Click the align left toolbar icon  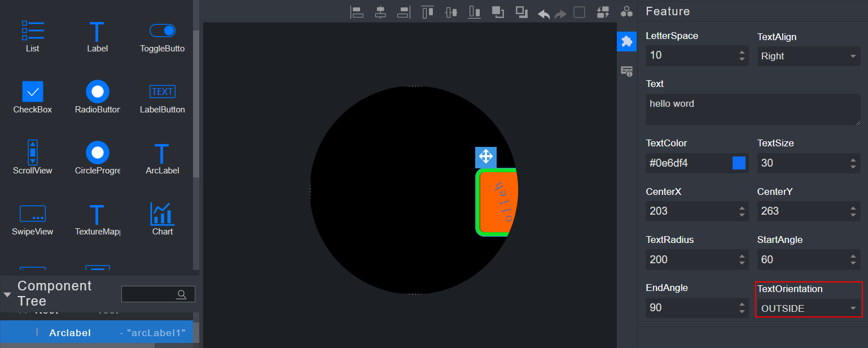(357, 12)
